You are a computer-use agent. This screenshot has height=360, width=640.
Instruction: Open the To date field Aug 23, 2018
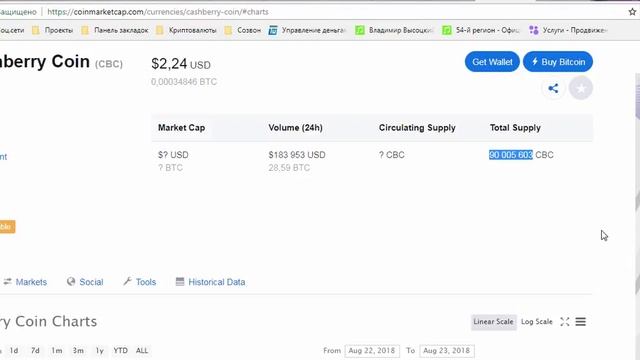[447, 351]
